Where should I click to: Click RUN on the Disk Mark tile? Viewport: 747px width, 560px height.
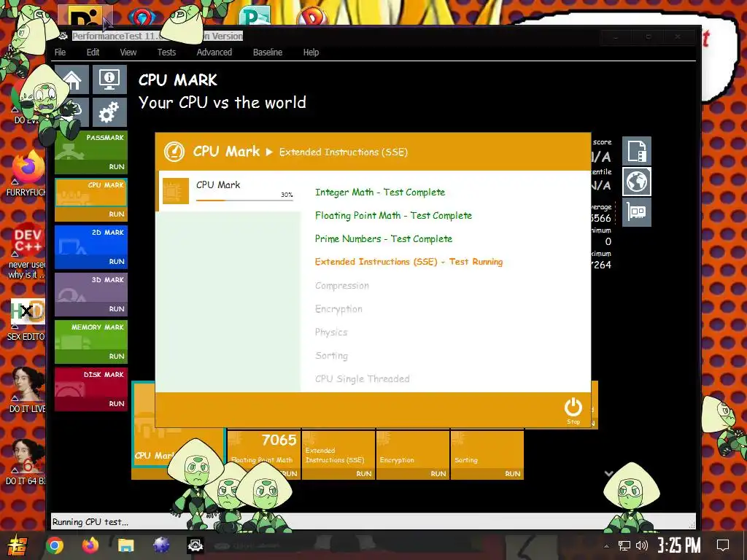click(x=117, y=403)
